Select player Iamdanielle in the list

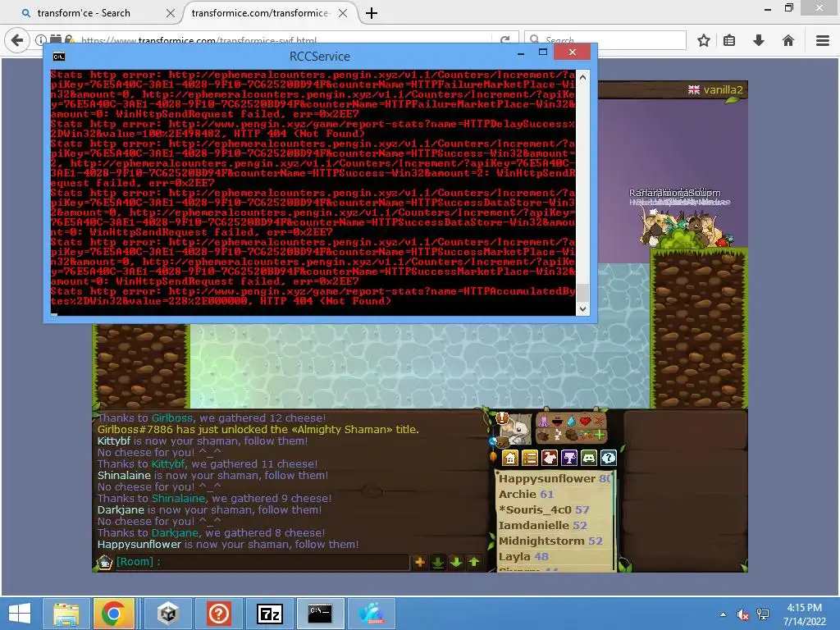(x=533, y=525)
